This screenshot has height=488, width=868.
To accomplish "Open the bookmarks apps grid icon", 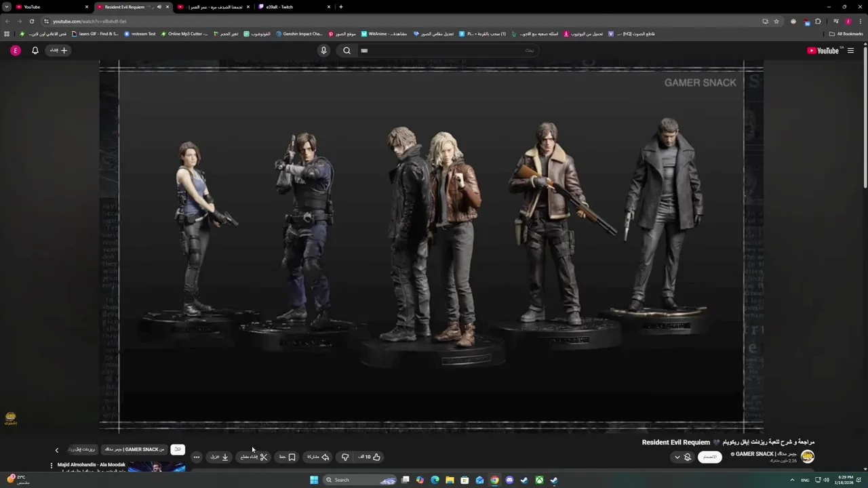I will point(7,34).
